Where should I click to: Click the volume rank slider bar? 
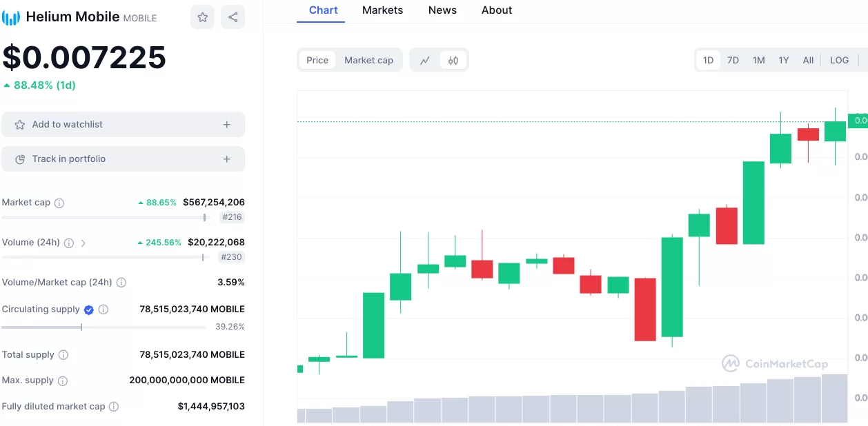click(106, 257)
